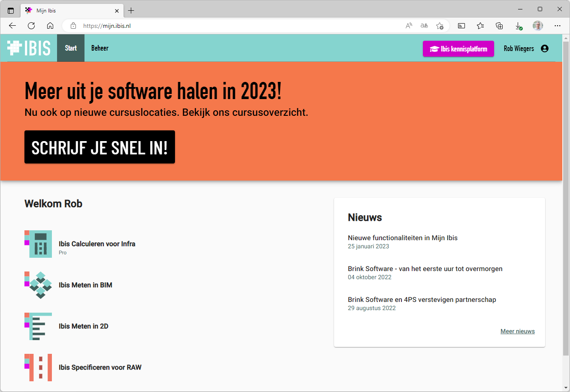The image size is (570, 392).
Task: Open the Start tab
Action: coord(71,48)
